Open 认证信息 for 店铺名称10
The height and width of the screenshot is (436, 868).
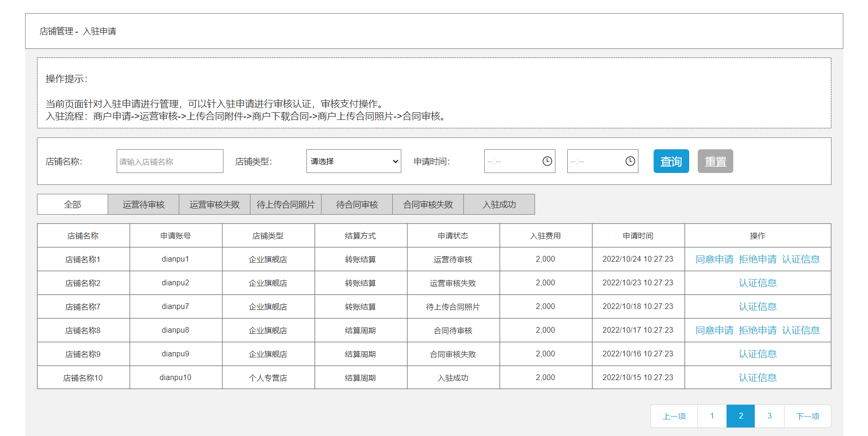[x=758, y=378]
